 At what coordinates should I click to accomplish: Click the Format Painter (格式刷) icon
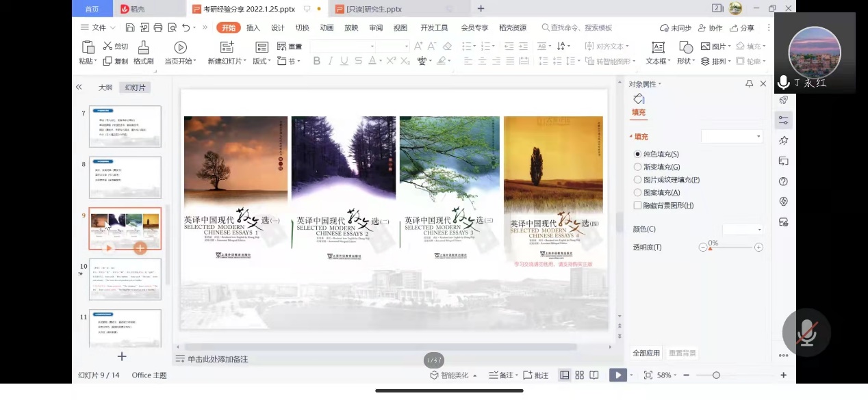[143, 47]
